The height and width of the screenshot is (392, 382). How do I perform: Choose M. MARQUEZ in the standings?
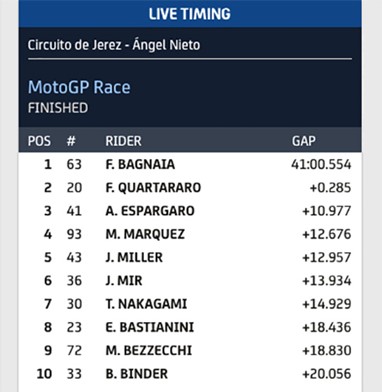[145, 234]
